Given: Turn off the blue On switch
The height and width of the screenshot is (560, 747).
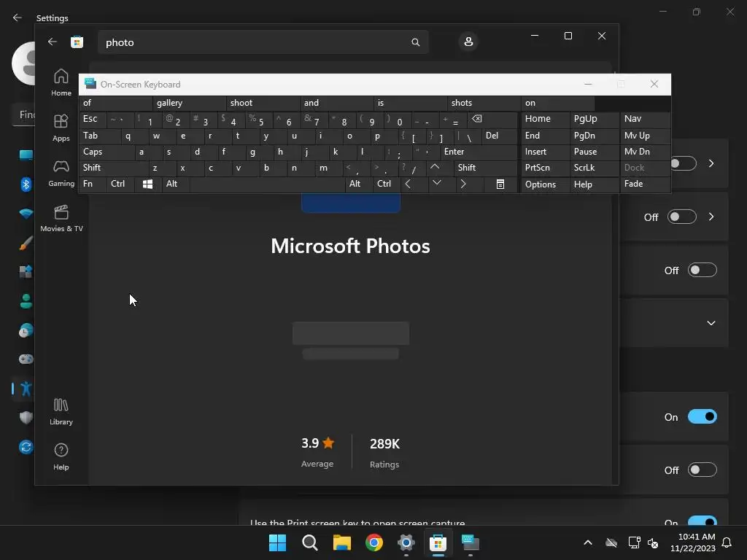Looking at the screenshot, I should coord(703,416).
